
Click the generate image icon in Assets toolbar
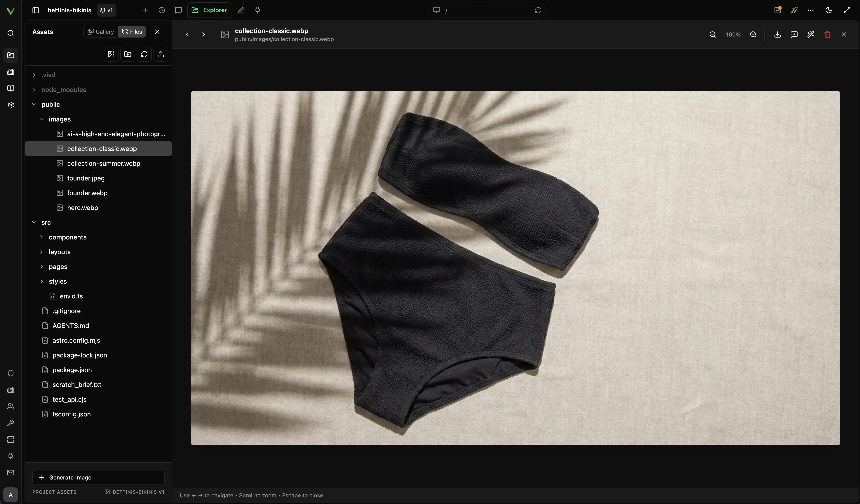point(111,54)
